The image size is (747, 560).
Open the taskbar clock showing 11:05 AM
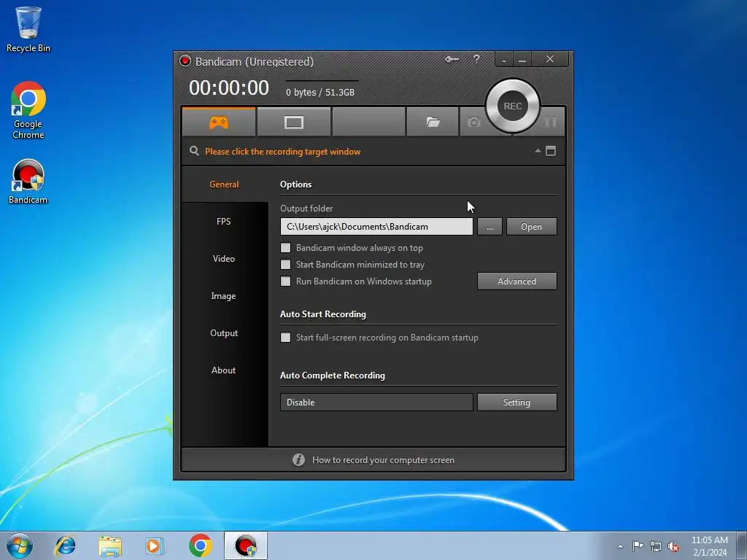click(x=709, y=545)
